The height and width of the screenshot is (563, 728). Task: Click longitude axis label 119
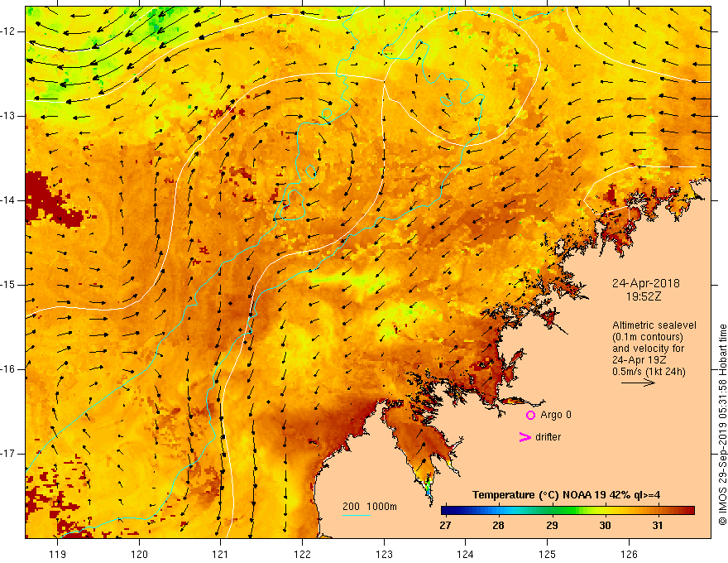[x=58, y=554]
